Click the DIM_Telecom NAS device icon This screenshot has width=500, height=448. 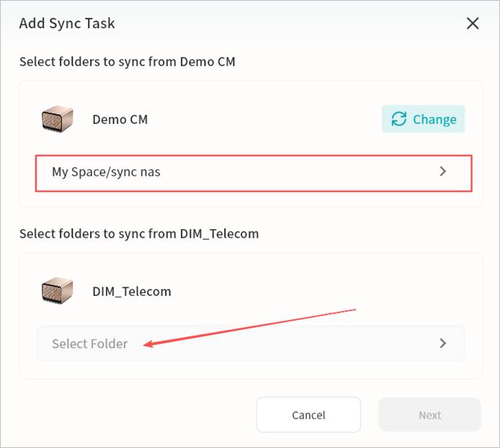58,292
